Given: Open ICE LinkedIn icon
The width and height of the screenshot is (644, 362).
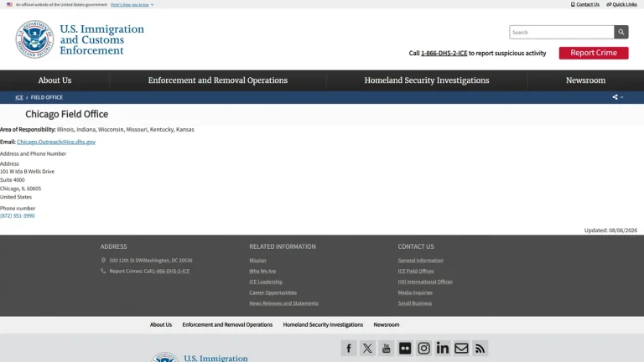Looking at the screenshot, I should (x=443, y=348).
